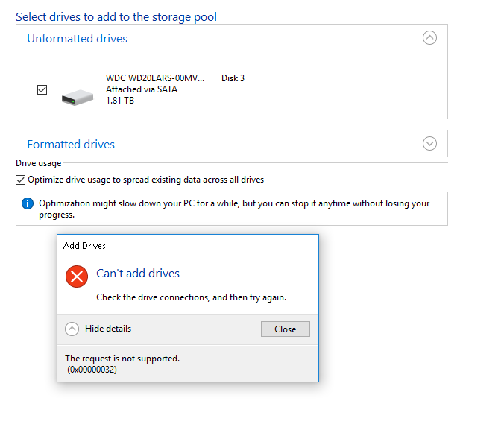Click the Add Drives dialog title bar
Viewport: 504px width, 439px height.
coord(186,245)
